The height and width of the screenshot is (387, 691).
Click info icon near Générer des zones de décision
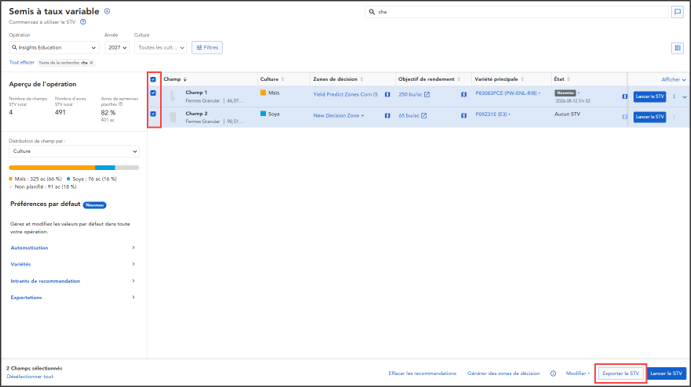(553, 373)
